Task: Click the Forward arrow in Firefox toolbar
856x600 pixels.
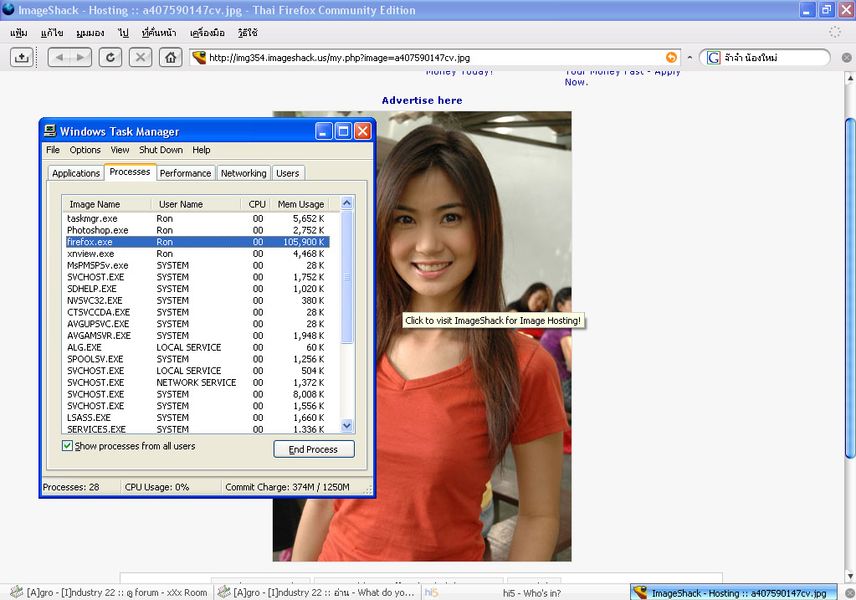Action: [x=81, y=57]
